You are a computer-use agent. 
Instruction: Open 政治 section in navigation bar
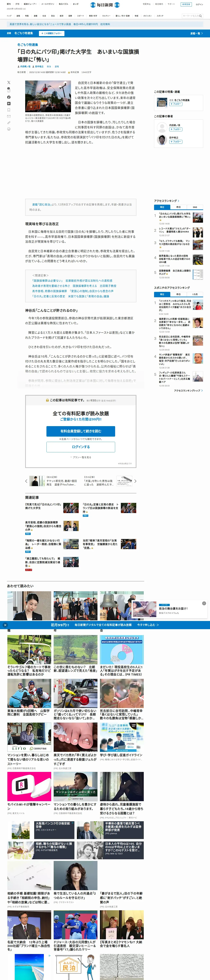pyautogui.click(x=53, y=16)
